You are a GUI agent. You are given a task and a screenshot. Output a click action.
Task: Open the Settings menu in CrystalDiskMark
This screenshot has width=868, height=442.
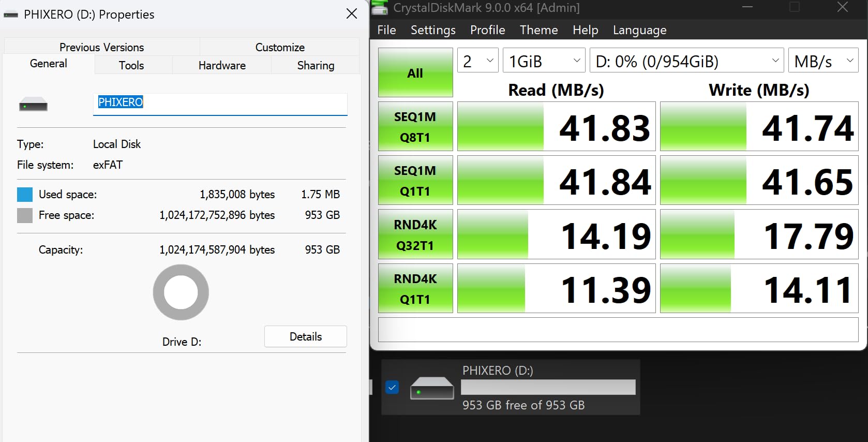point(433,30)
